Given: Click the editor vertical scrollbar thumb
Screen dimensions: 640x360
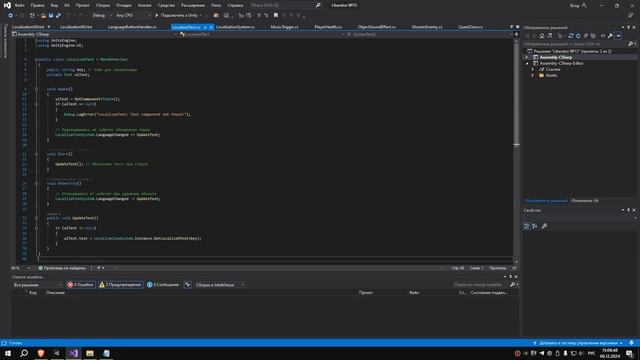Looking at the screenshot, I should pyautogui.click(x=516, y=94).
